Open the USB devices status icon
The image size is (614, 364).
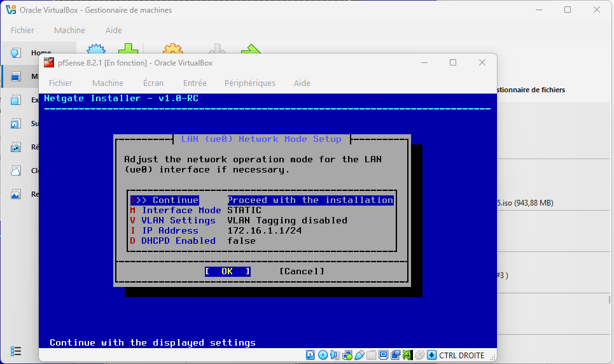(359, 355)
